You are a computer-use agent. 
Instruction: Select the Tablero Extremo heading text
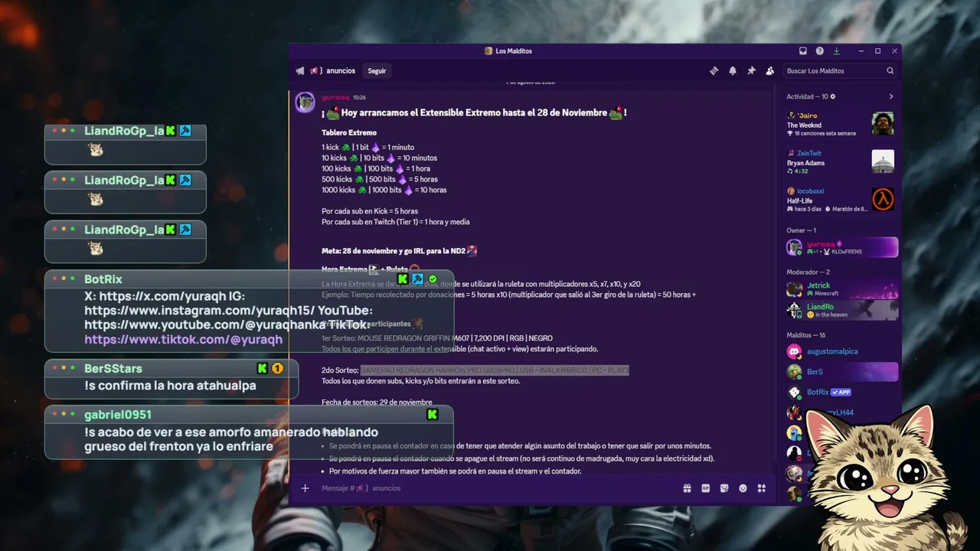(349, 133)
